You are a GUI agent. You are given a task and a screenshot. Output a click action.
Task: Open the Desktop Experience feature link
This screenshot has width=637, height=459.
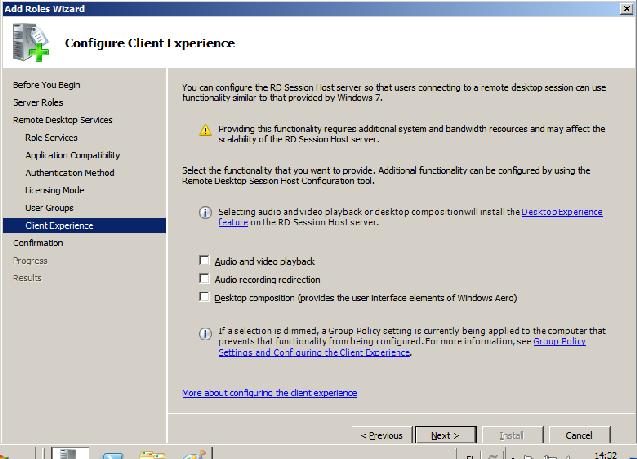pyautogui.click(x=562, y=212)
